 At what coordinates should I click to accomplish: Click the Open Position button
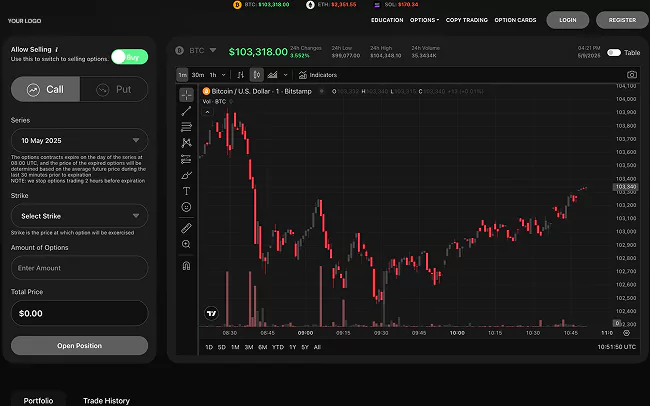79,345
